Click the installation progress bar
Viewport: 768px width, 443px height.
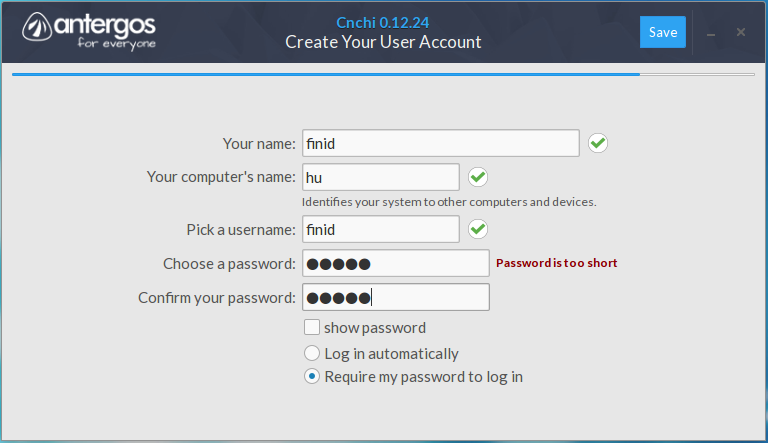click(383, 74)
